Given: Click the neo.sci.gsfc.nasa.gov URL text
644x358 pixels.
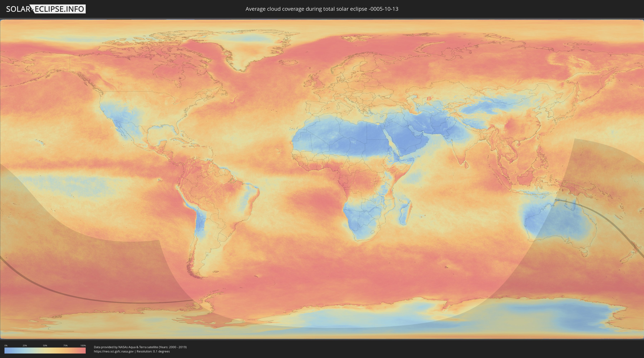Looking at the screenshot, I should 113,352.
